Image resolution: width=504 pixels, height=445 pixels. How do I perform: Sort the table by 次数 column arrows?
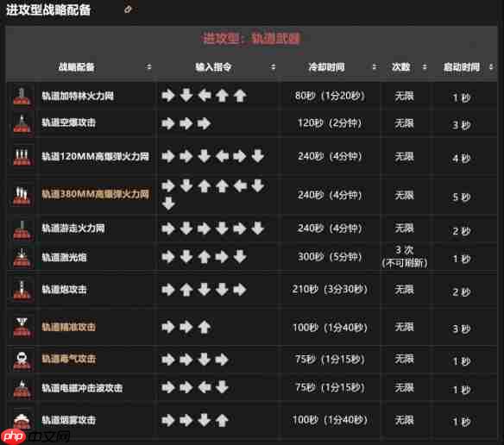(425, 66)
